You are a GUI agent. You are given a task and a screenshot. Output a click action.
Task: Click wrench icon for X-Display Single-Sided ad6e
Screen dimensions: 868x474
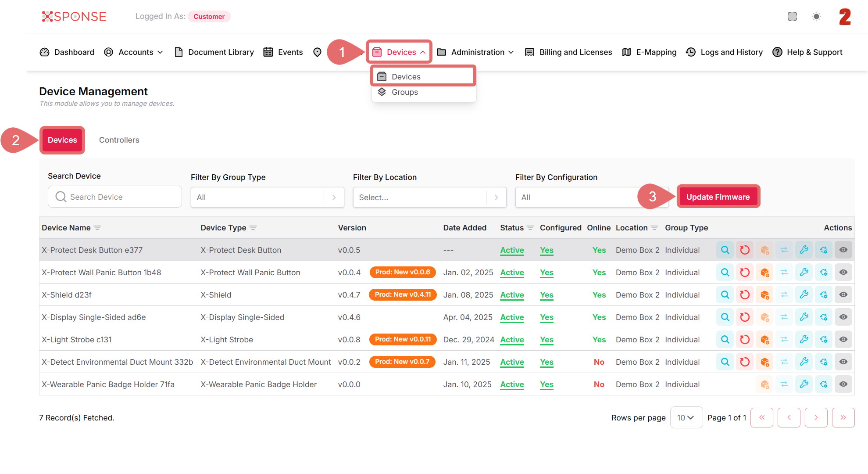coord(804,317)
